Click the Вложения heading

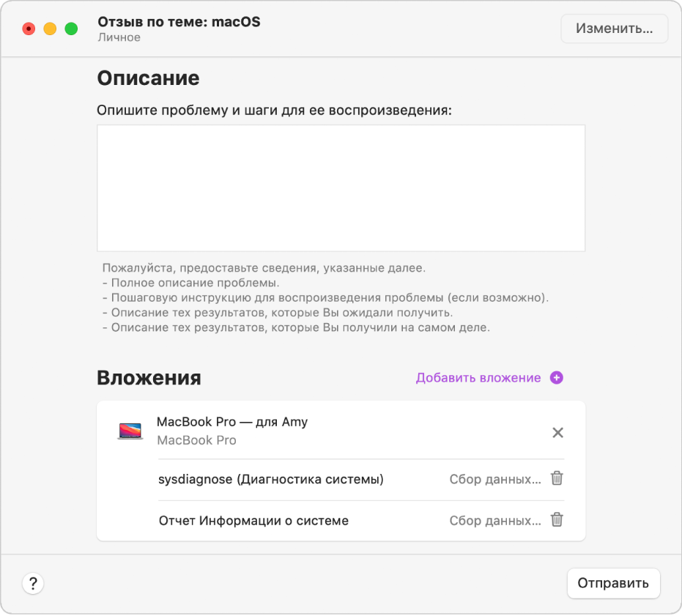click(x=149, y=378)
